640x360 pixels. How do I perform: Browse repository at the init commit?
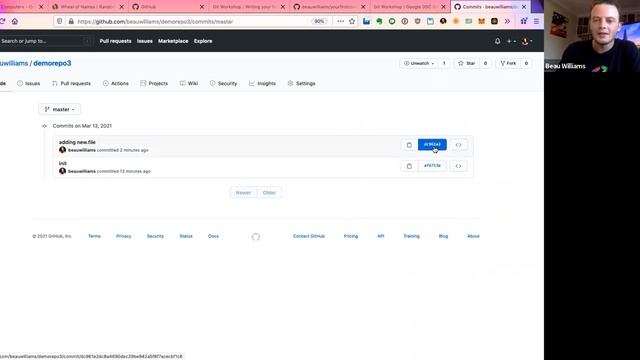pyautogui.click(x=458, y=166)
